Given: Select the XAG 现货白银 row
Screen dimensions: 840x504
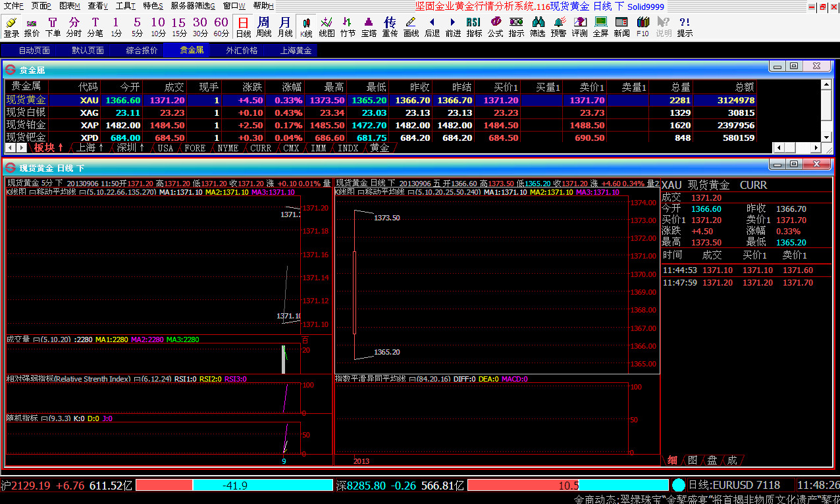Looking at the screenshot, I should coord(381,113).
